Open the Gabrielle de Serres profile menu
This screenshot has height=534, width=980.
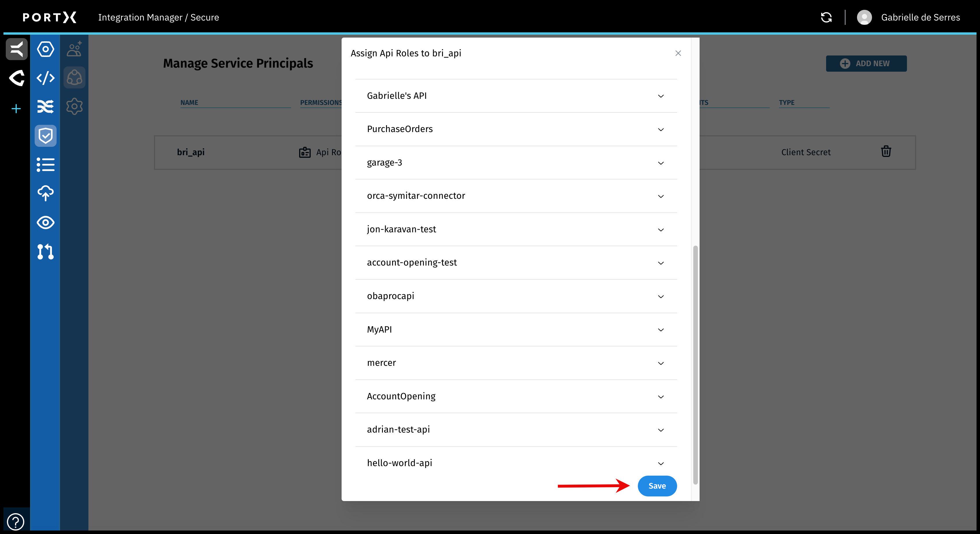(x=909, y=17)
